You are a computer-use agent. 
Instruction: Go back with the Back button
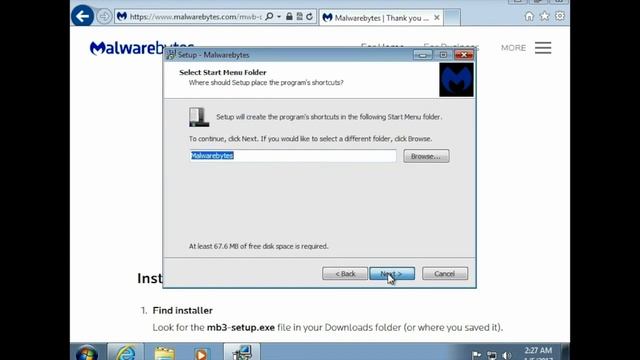345,273
